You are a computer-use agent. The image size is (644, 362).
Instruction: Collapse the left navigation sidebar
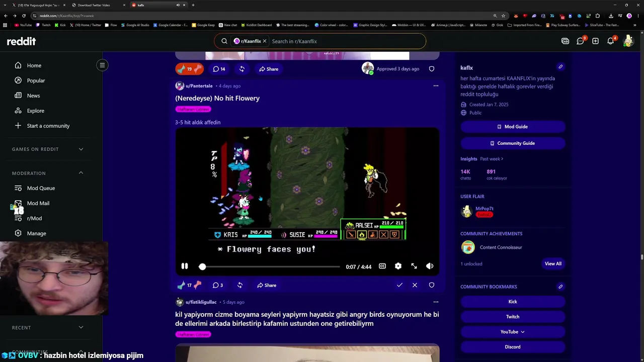(x=102, y=65)
